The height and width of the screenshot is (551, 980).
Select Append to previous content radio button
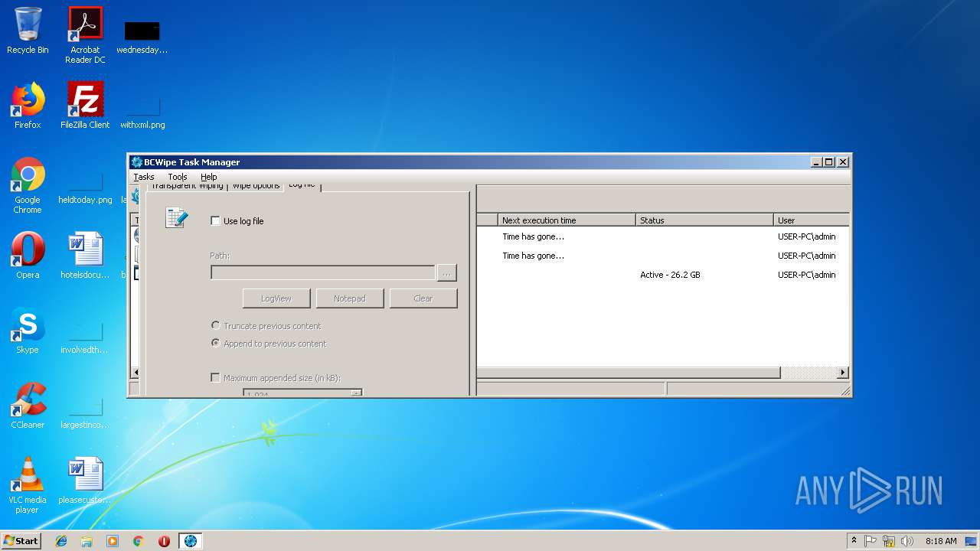(215, 343)
